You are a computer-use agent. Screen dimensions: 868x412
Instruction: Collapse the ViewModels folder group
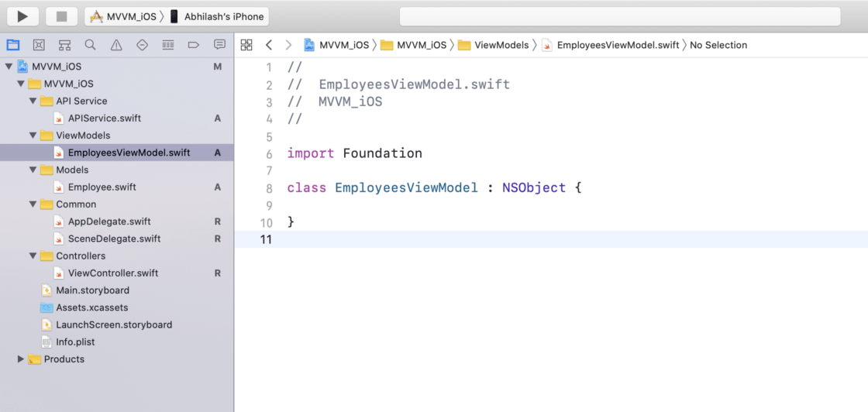[x=33, y=136]
